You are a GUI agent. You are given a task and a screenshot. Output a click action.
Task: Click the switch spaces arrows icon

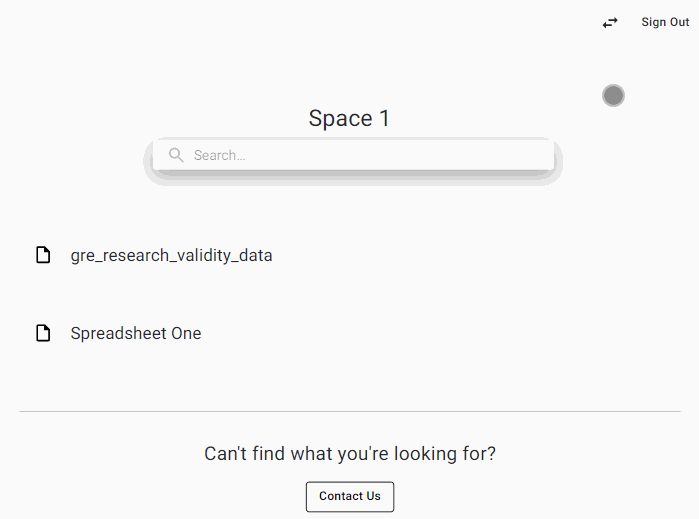[x=610, y=22]
